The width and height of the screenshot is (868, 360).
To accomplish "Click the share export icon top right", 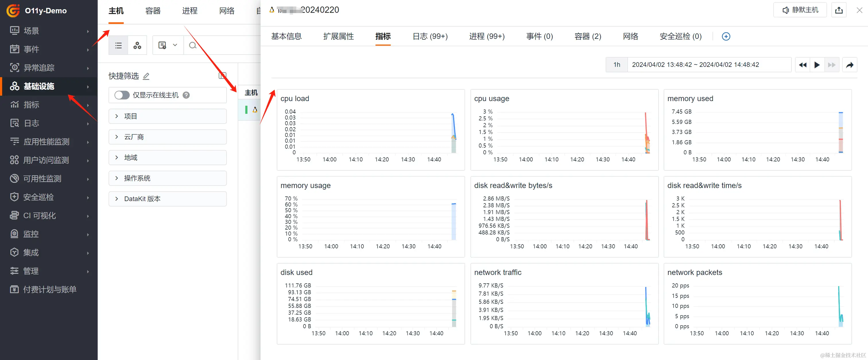I will pos(839,10).
